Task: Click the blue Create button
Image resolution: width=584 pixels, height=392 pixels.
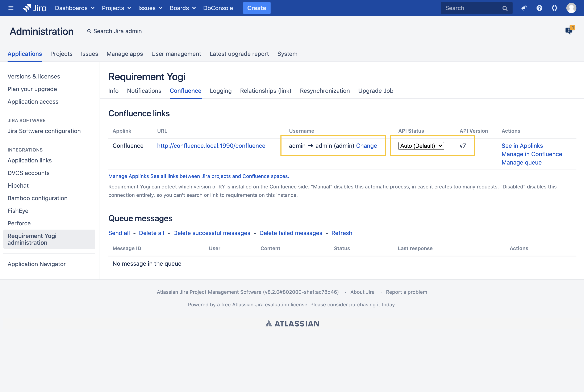Action: tap(256, 8)
